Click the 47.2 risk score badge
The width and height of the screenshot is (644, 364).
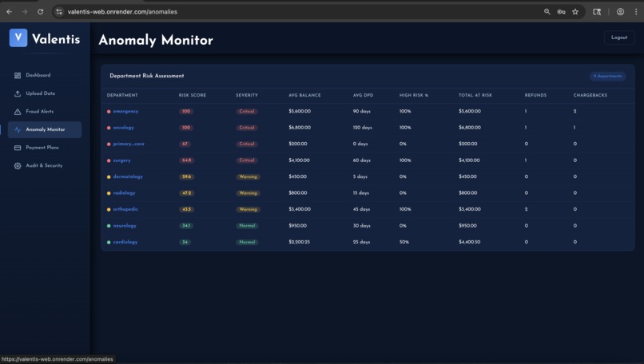[x=186, y=193]
